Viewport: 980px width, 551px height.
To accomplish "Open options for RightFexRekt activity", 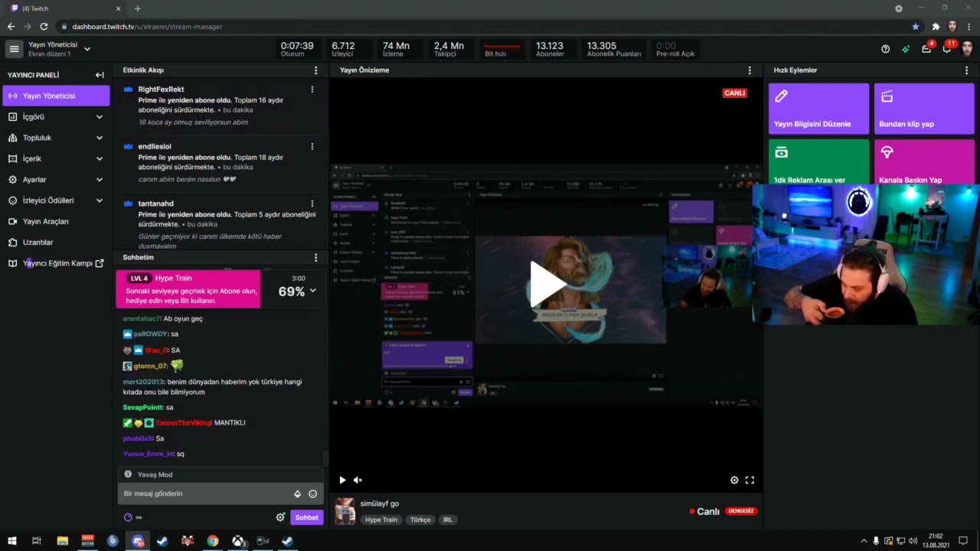I will click(312, 90).
